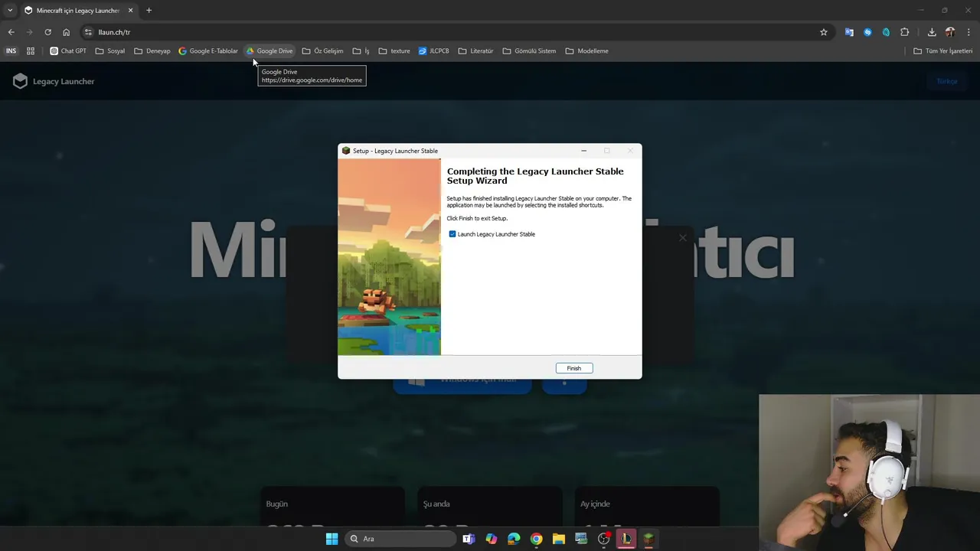This screenshot has height=551, width=980.
Task: Open the monitor app icon in taskbar
Action: click(x=581, y=539)
